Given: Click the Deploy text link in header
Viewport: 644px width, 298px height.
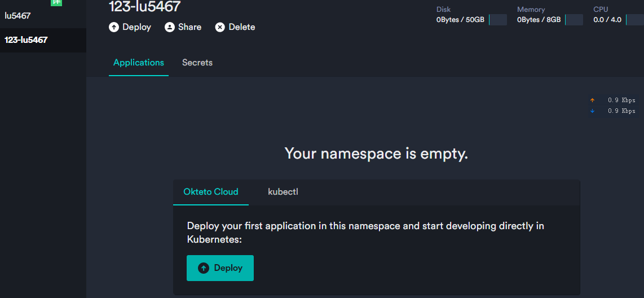Looking at the screenshot, I should [137, 27].
